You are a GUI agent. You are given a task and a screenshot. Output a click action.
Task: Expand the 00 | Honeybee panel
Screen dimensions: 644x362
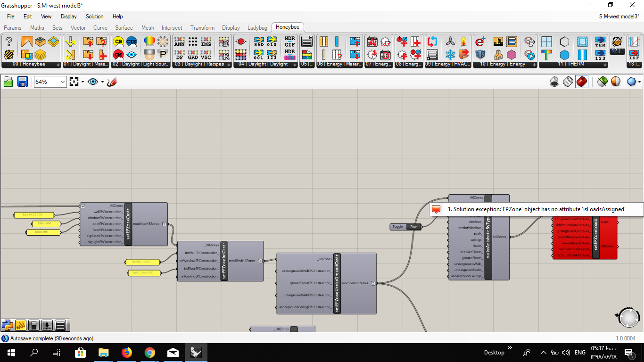(x=31, y=64)
